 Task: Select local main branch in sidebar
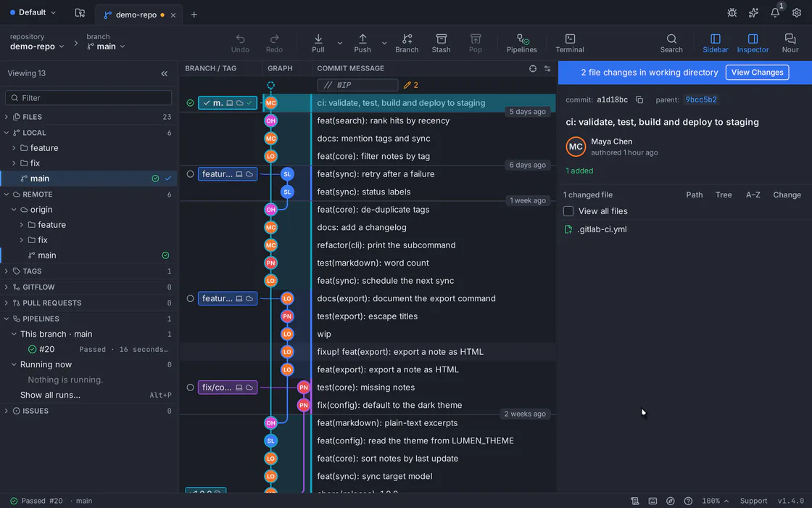88,179
